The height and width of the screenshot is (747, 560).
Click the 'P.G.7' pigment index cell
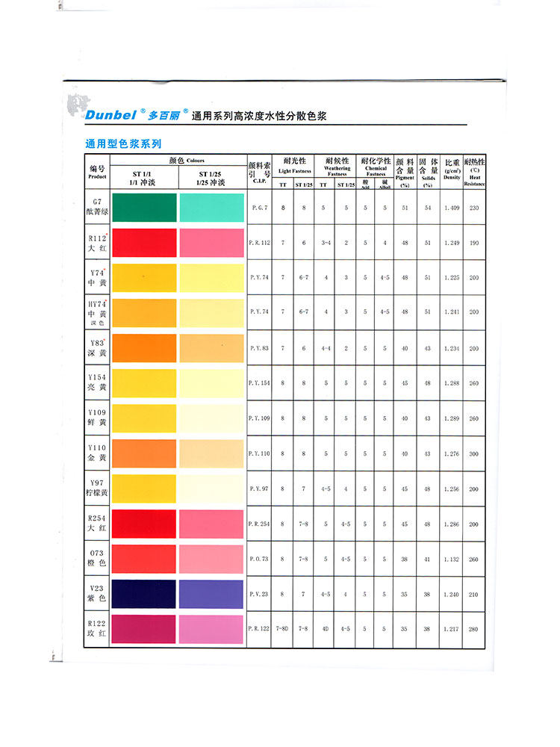[x=260, y=208]
